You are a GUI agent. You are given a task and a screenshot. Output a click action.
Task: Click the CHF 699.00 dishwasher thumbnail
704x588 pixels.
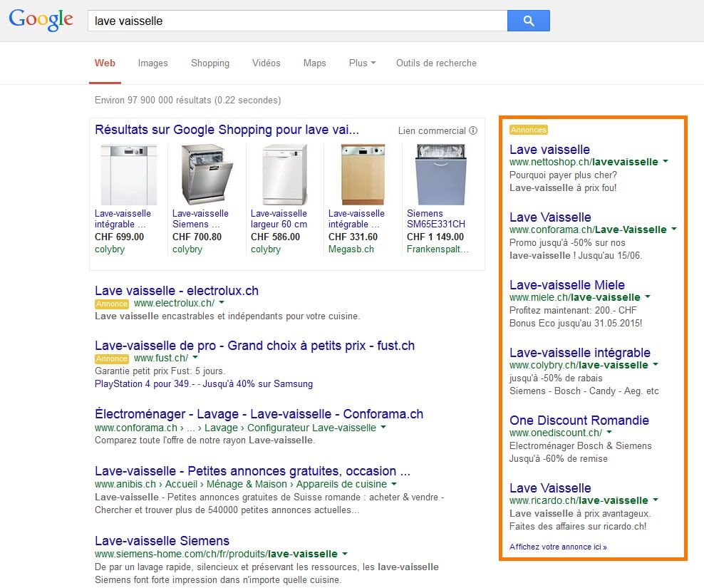coord(129,175)
